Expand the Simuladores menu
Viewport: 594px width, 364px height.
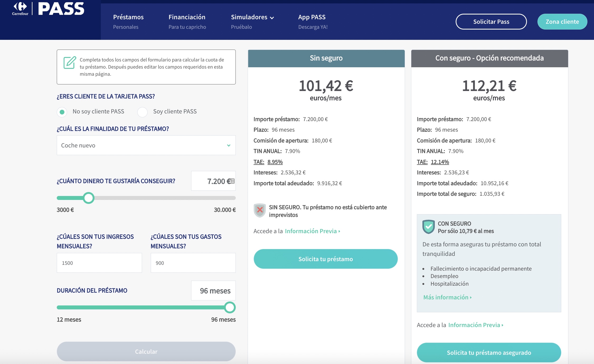(249, 17)
